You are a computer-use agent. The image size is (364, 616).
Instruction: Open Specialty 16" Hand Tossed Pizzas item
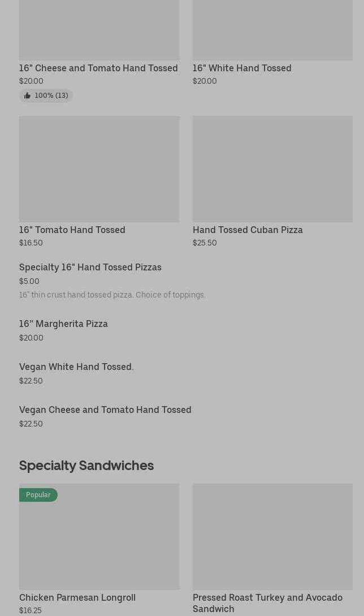pyautogui.click(x=90, y=267)
